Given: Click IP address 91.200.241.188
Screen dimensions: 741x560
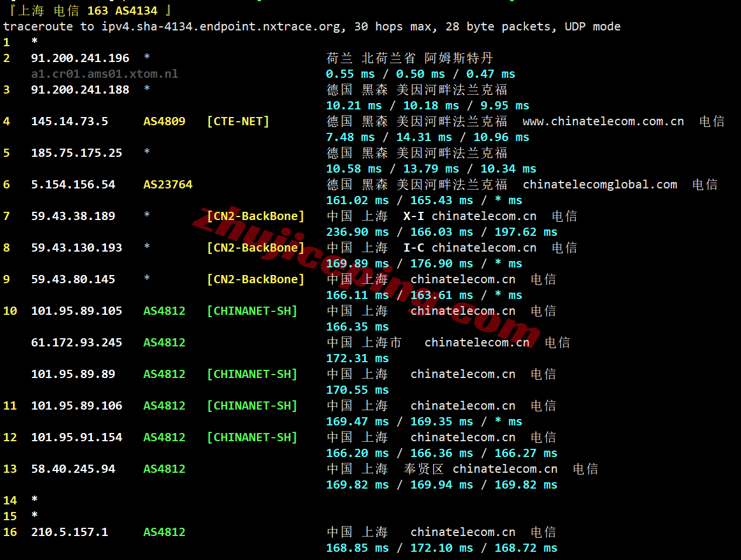Looking at the screenshot, I should (80, 90).
